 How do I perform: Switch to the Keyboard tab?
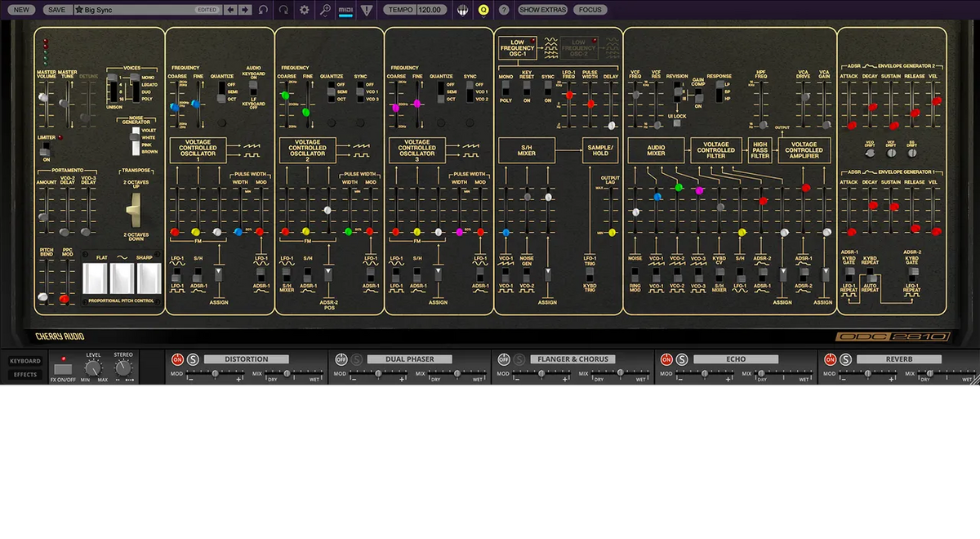coord(24,361)
